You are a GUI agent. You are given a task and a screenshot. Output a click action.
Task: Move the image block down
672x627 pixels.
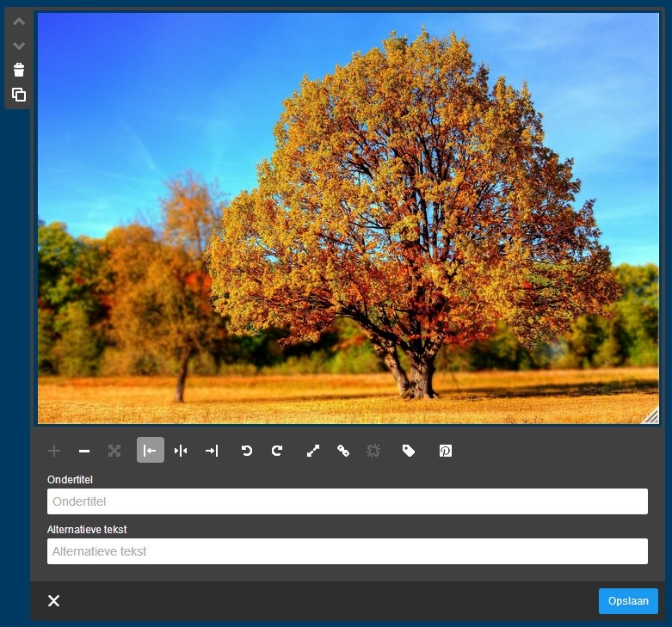tap(19, 46)
